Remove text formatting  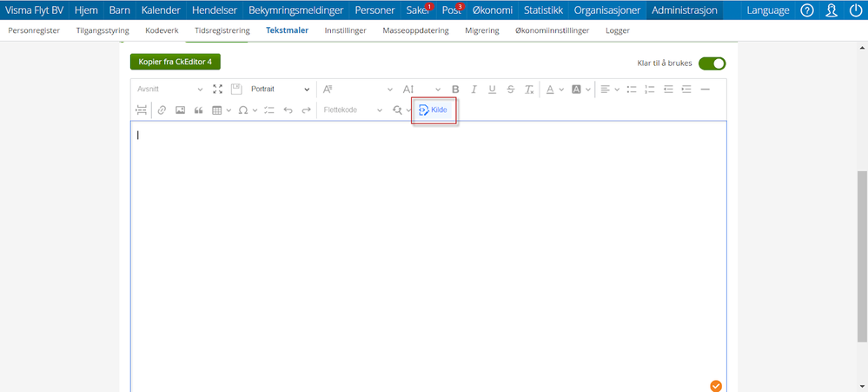point(529,90)
